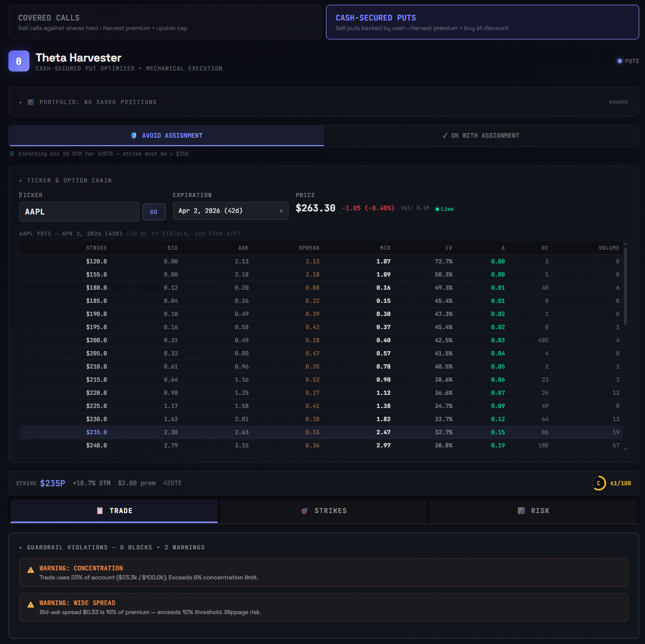Collapse the Ticker & Option Chain section
The width and height of the screenshot is (645, 644).
(x=66, y=180)
